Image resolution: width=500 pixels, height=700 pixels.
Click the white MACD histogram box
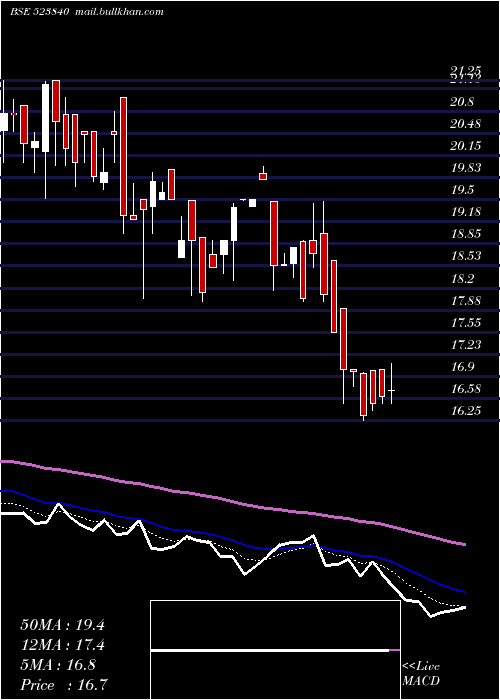click(x=275, y=650)
